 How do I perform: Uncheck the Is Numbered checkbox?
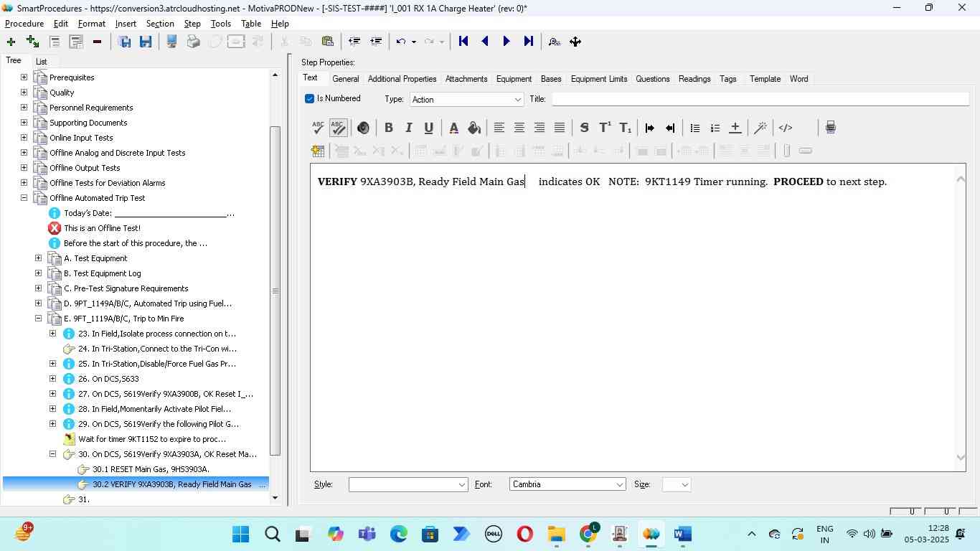[310, 99]
